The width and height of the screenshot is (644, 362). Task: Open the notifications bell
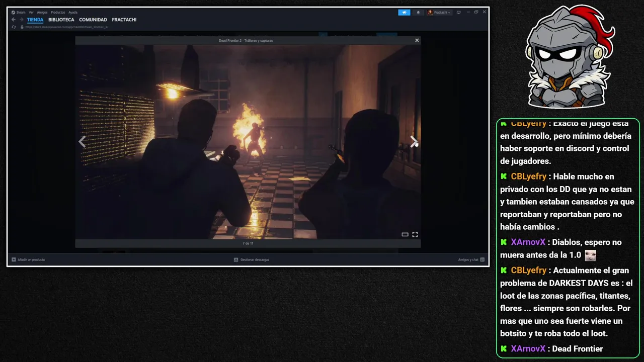(x=418, y=12)
